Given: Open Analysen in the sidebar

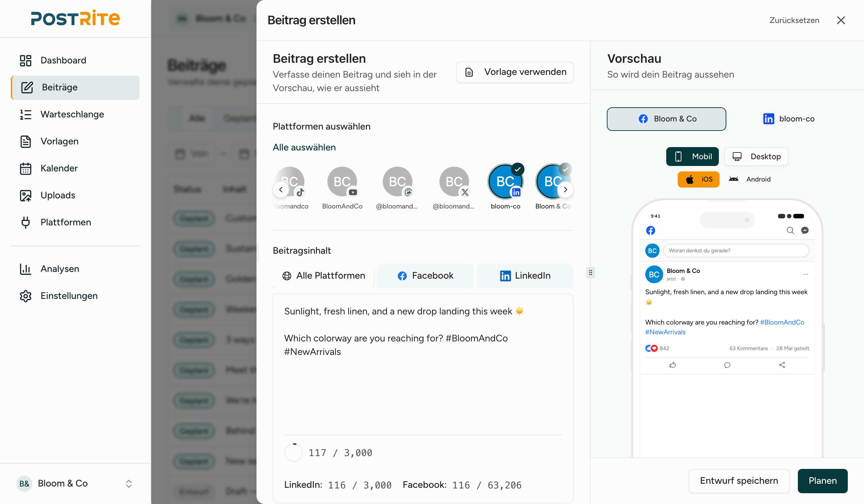Looking at the screenshot, I should click(x=75, y=269).
